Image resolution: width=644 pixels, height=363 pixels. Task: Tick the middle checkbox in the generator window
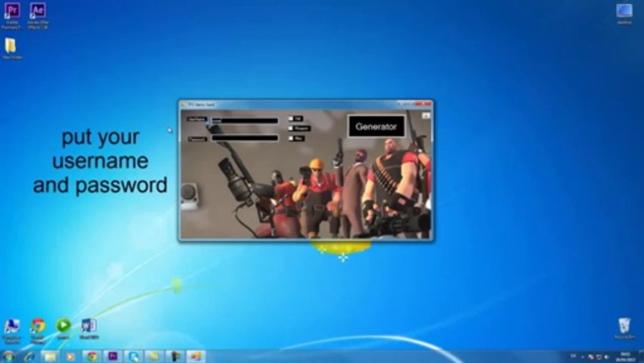point(291,128)
